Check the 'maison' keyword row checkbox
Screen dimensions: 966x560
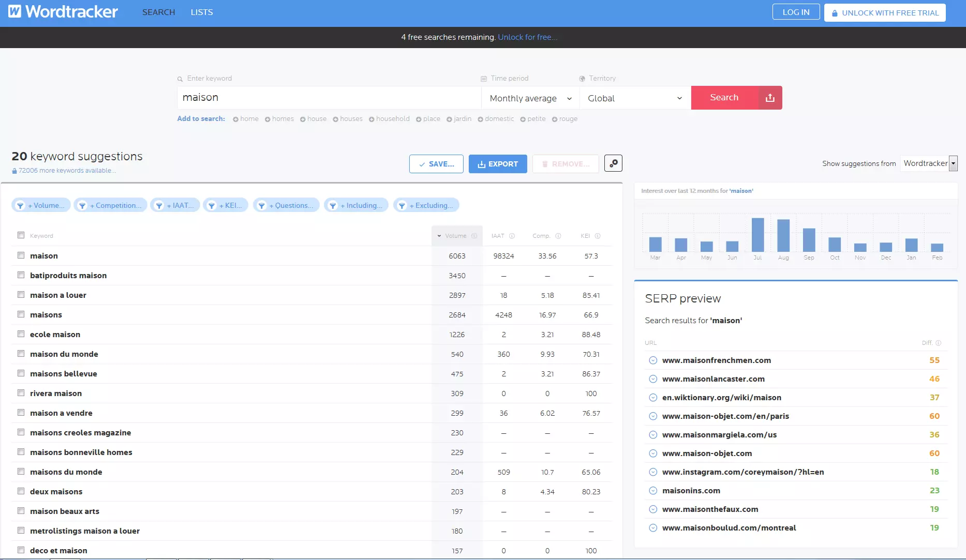tap(21, 255)
